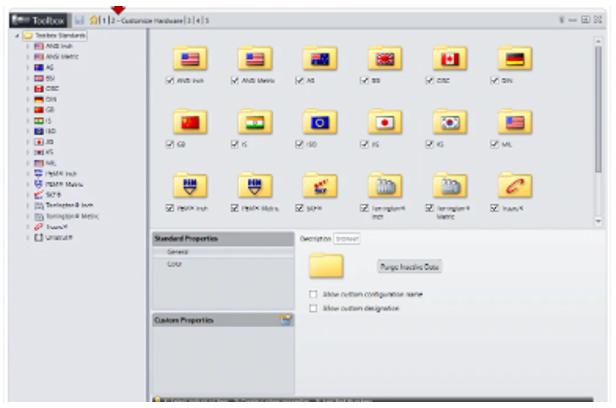
Task: Collapse the Toolbox Standards root node
Action: click(16, 36)
